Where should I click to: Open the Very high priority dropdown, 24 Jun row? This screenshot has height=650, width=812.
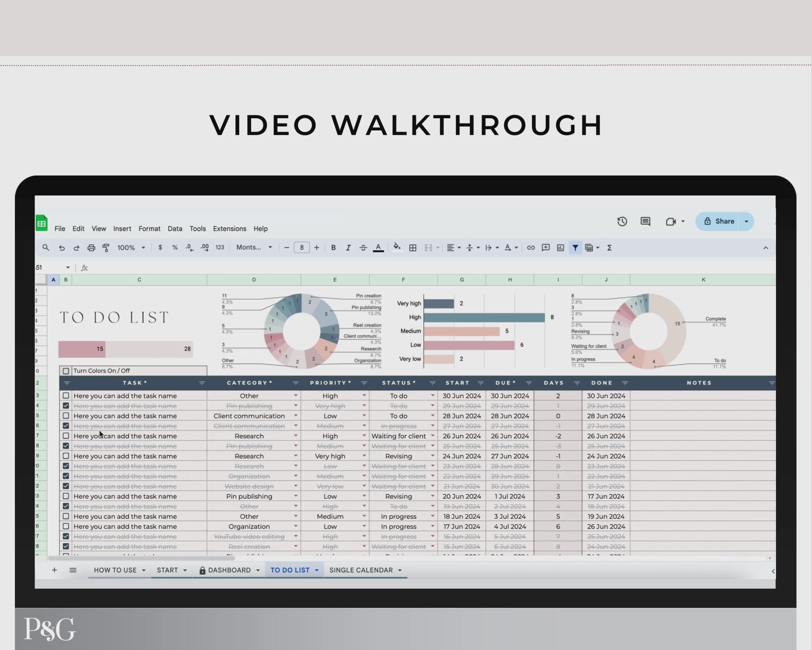click(x=364, y=456)
